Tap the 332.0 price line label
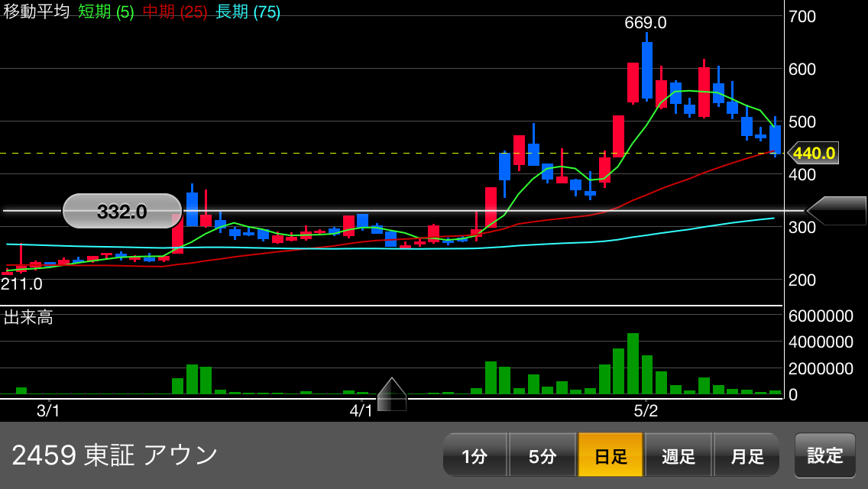Viewport: 868px width, 489px height. (122, 212)
